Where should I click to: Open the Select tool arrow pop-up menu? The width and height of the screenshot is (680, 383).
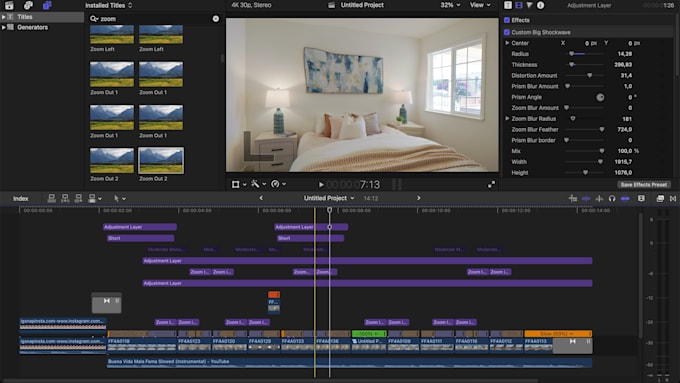click(119, 198)
